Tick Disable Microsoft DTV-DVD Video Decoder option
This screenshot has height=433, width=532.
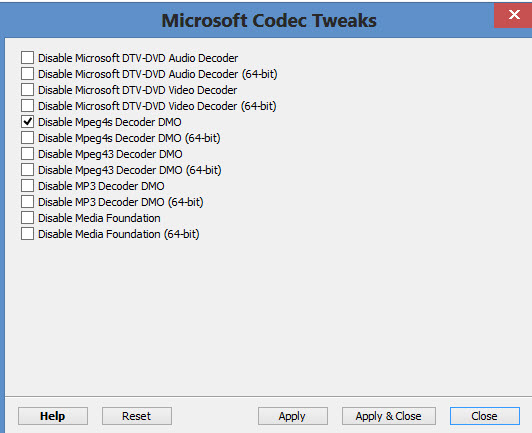tap(27, 90)
